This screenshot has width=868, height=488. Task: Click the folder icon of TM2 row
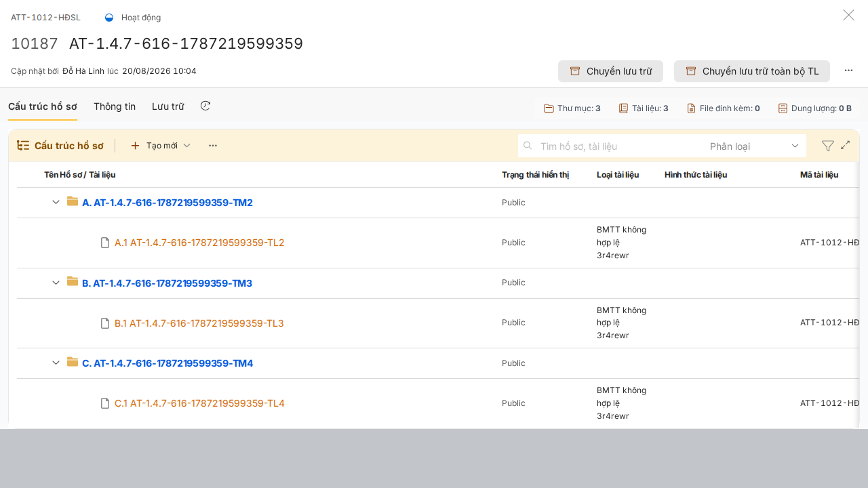click(73, 201)
